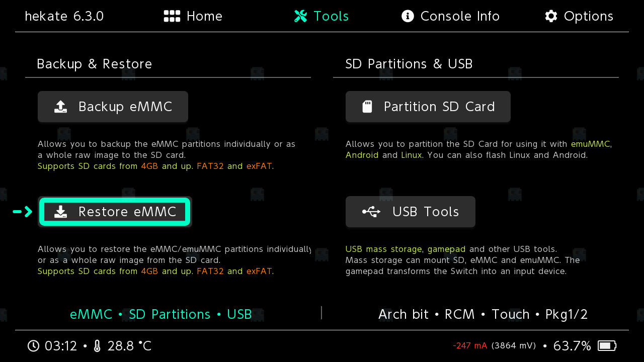Image resolution: width=644 pixels, height=362 pixels.
Task: Click the 63.7% battery percentage readout
Action: [x=572, y=346]
